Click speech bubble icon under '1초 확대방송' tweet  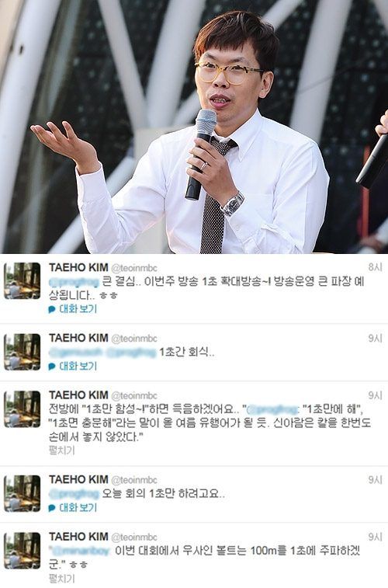(x=52, y=309)
